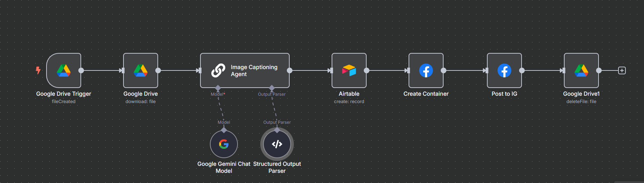Click the 'fileCreated' subtitle text

coord(64,102)
